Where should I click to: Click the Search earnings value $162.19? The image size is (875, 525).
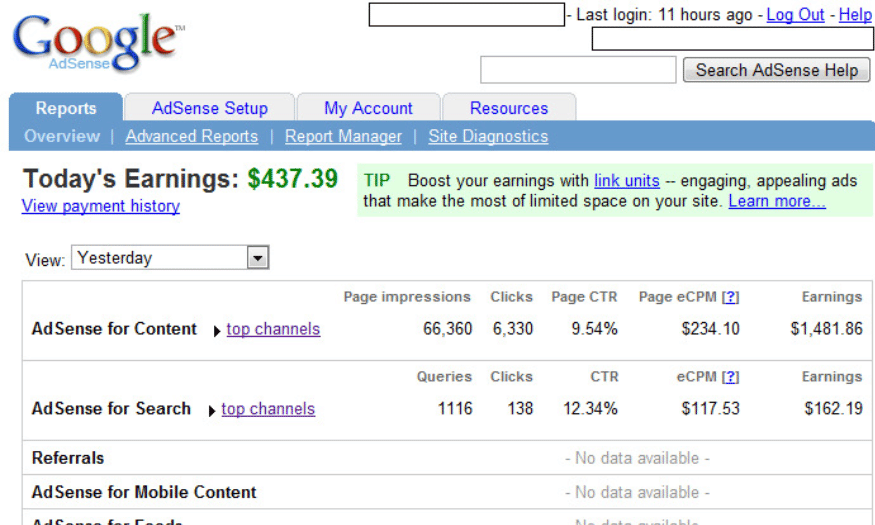[x=834, y=408]
